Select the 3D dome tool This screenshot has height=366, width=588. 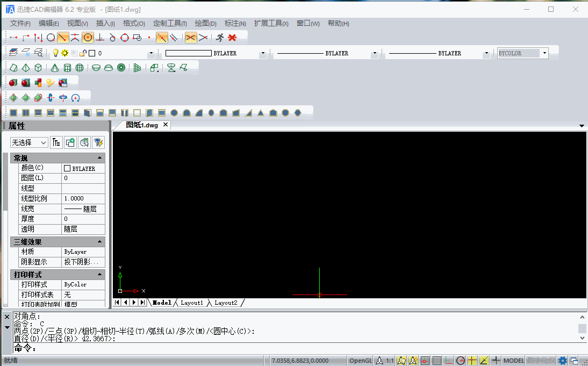[109, 68]
